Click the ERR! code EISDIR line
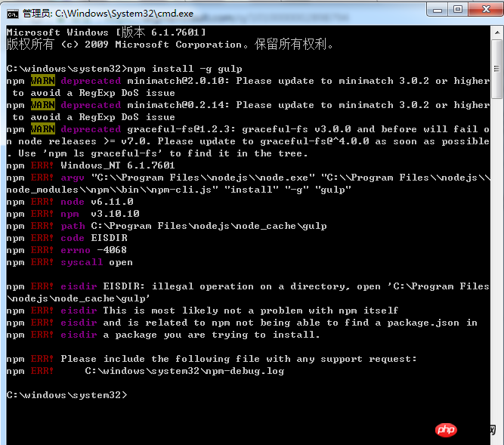This screenshot has height=445, width=504. coord(66,238)
